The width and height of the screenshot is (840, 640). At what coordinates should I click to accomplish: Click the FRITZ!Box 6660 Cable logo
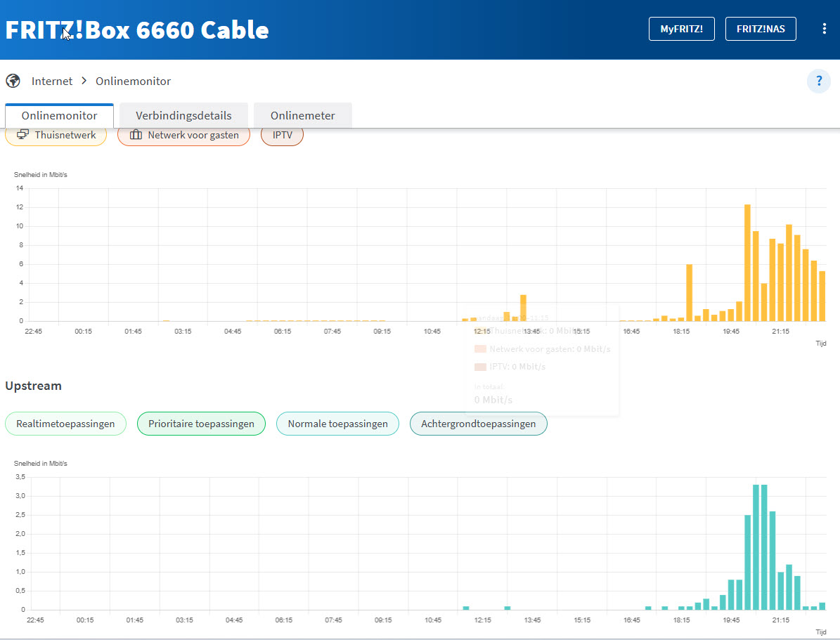[x=137, y=30]
